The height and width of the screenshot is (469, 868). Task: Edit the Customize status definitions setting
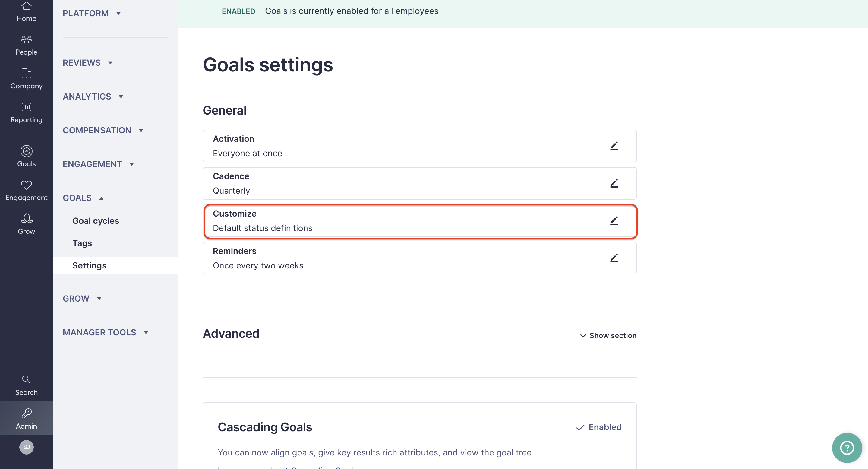tap(614, 220)
